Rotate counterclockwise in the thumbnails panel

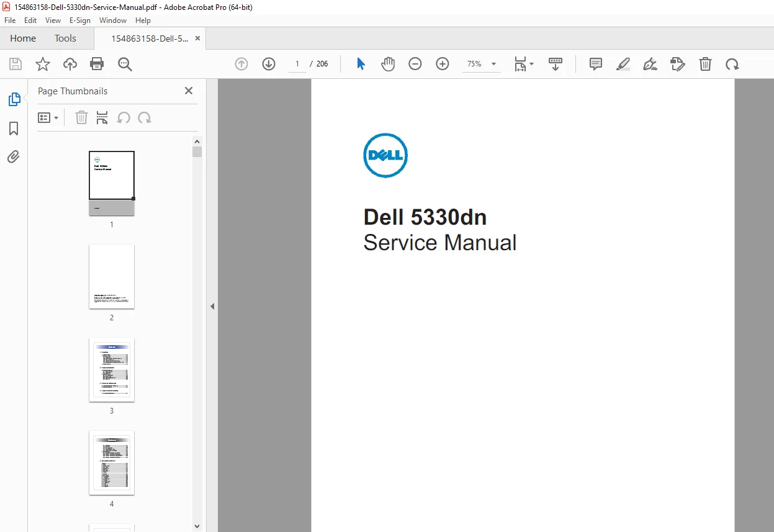[124, 117]
